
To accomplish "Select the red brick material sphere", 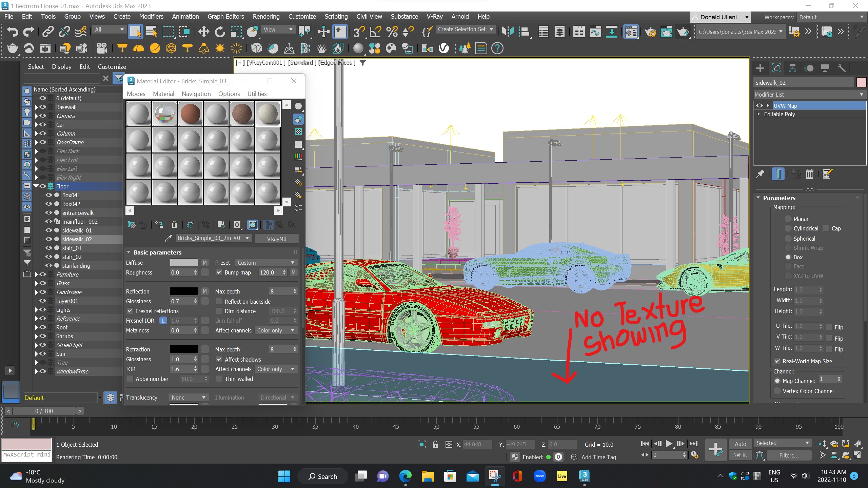I will 190,114.
